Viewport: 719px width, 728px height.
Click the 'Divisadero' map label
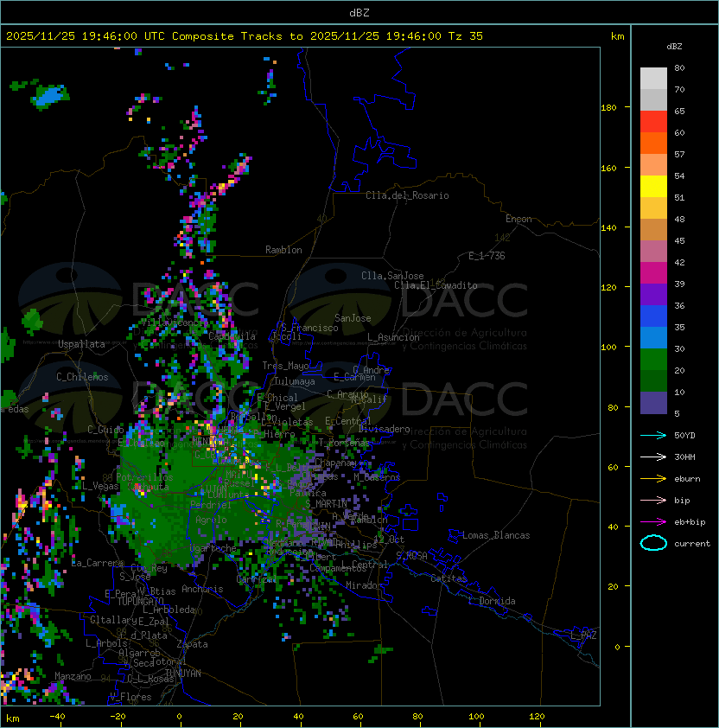click(384, 429)
